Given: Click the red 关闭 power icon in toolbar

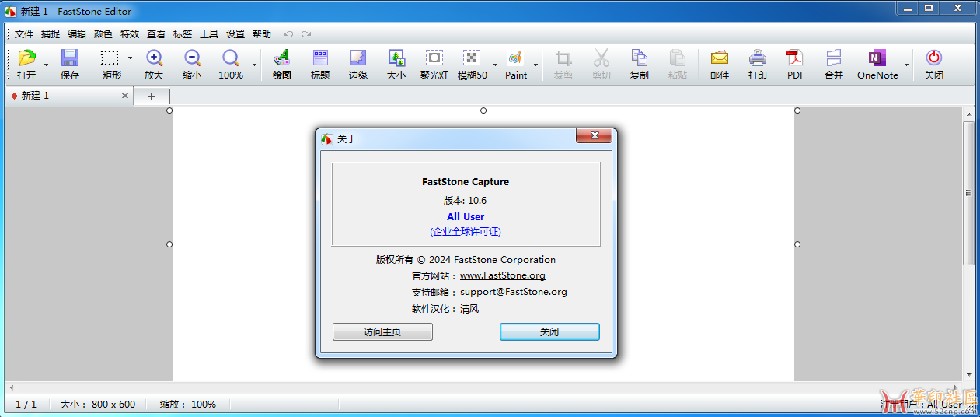Looking at the screenshot, I should 934,58.
